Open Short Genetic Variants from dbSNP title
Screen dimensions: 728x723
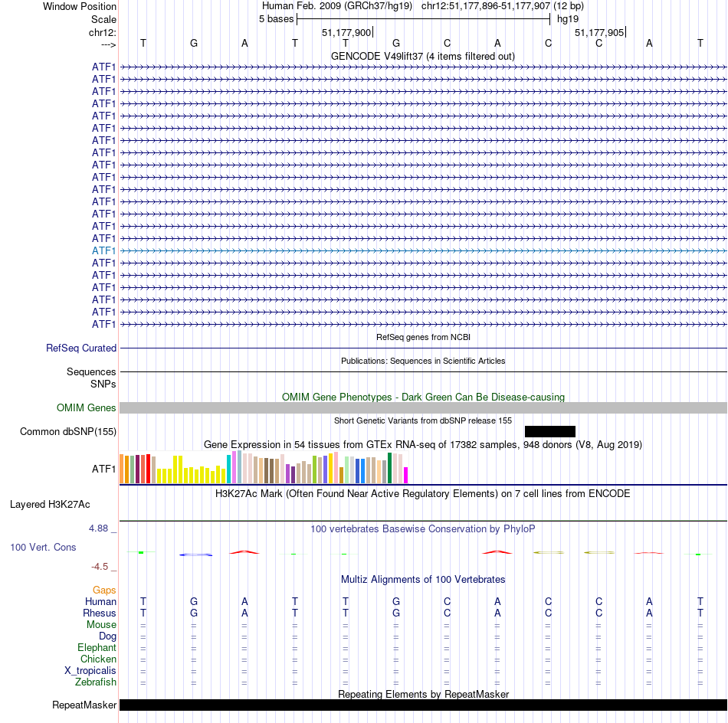click(x=423, y=420)
